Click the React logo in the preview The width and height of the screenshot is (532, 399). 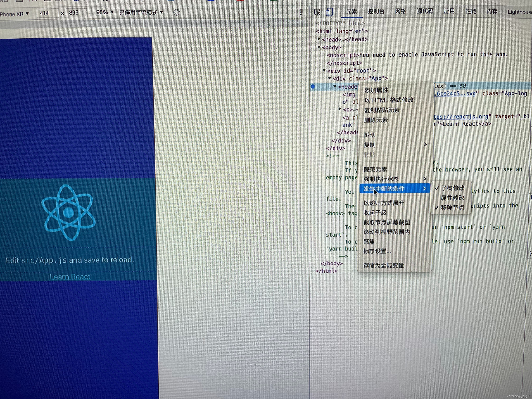(68, 212)
